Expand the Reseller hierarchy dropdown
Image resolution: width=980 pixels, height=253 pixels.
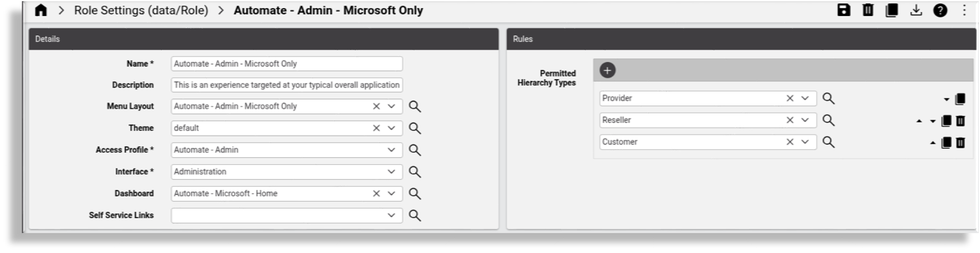[805, 120]
